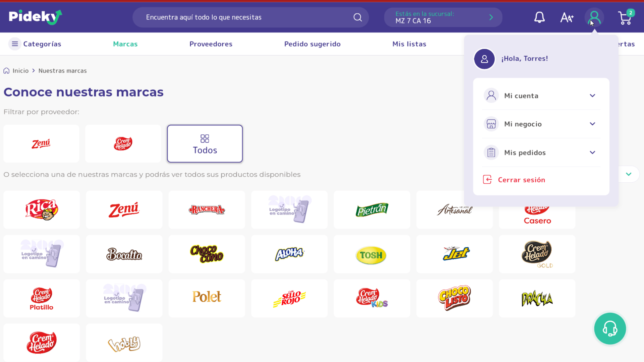This screenshot has width=644, height=362.
Task: Open the shopping cart icon
Action: (625, 18)
